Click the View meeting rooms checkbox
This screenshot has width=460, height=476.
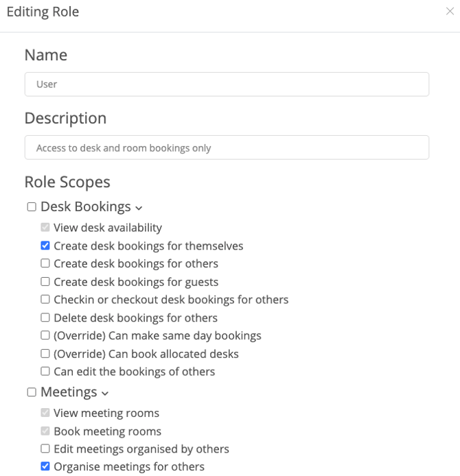click(x=45, y=413)
